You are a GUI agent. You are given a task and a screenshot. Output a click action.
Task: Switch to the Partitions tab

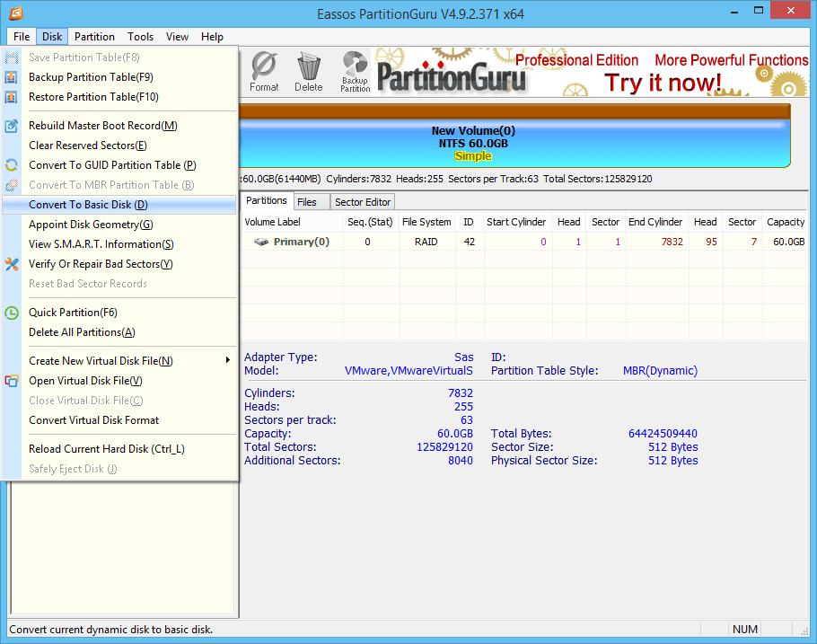click(x=267, y=201)
